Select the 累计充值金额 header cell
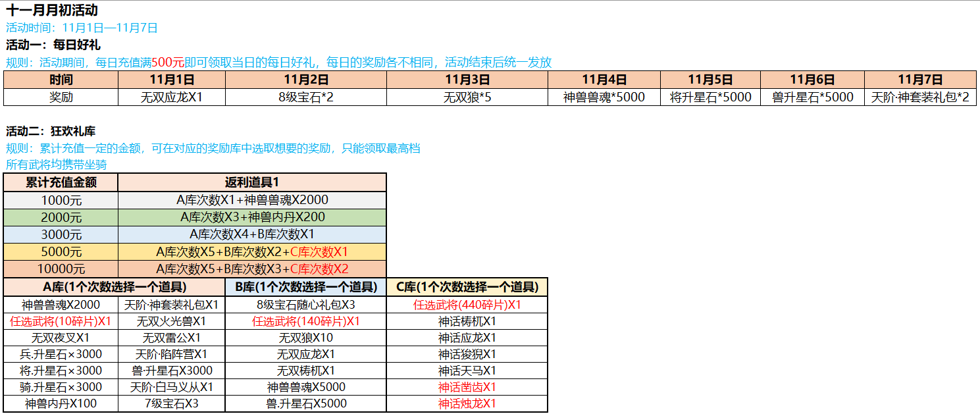The image size is (980, 414). (x=61, y=182)
